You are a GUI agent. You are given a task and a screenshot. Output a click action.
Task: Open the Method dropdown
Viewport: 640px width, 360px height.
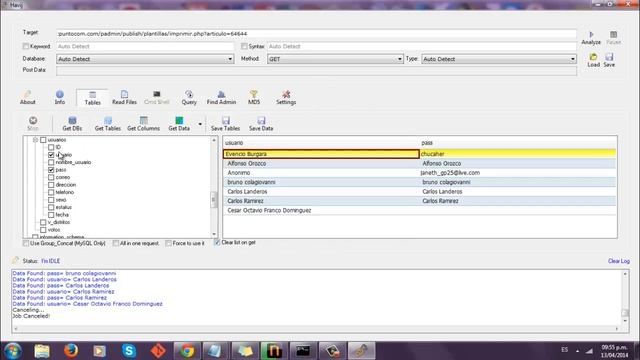coord(335,59)
